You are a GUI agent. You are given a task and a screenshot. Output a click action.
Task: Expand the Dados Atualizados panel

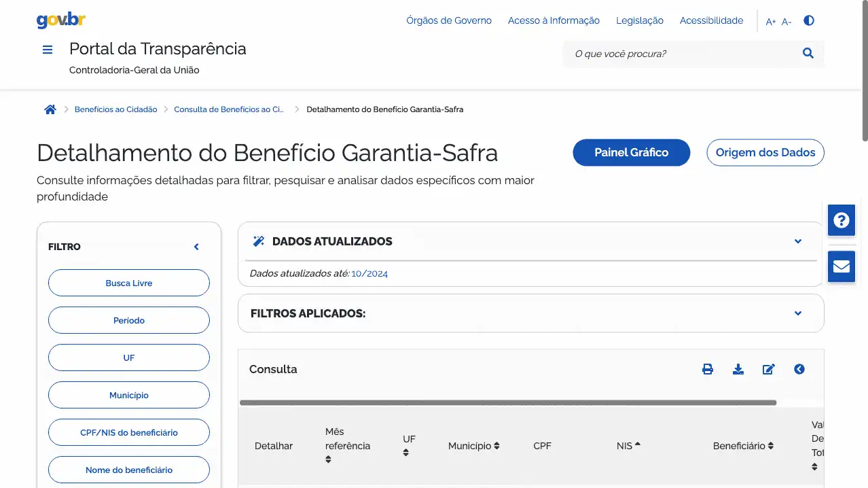click(x=798, y=241)
